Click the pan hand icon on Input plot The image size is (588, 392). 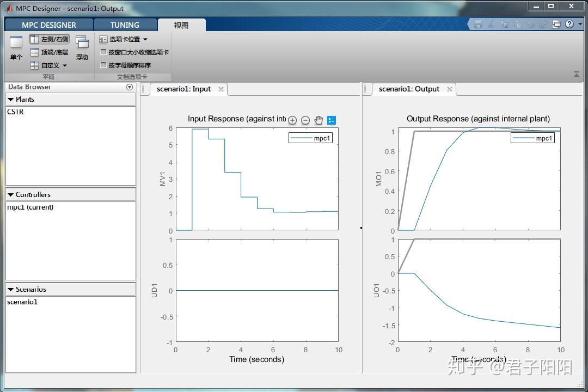point(318,120)
